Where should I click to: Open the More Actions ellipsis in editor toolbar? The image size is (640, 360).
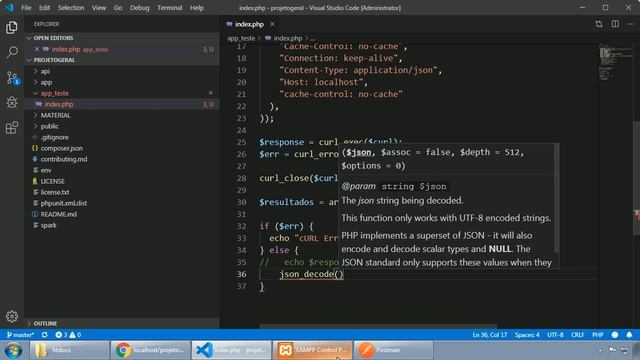[631, 24]
